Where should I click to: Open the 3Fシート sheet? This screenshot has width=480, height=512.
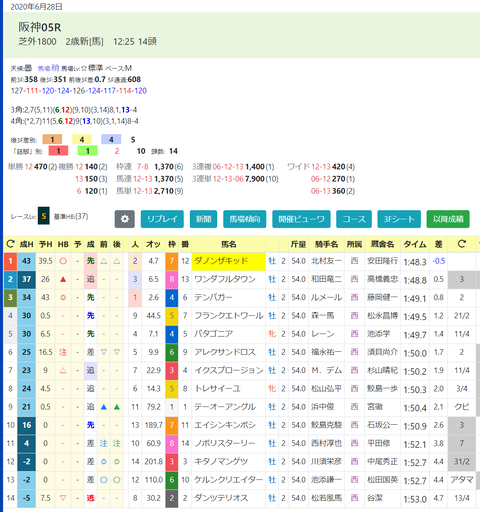[x=399, y=219]
